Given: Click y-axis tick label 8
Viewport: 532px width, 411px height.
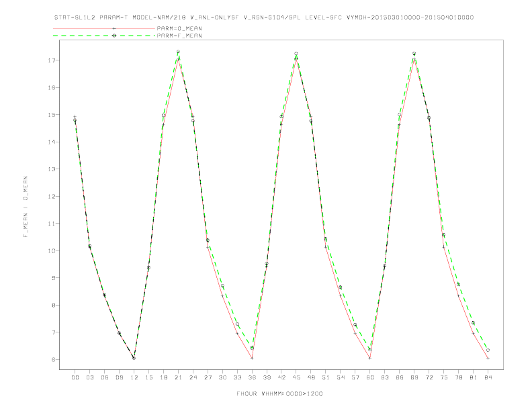Looking at the screenshot, I should click(54, 305).
